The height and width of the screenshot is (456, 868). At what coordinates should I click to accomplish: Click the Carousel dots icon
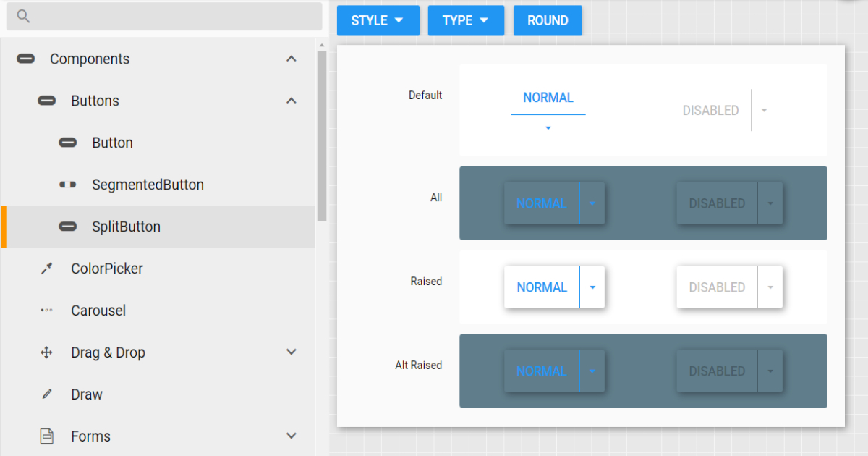click(47, 311)
